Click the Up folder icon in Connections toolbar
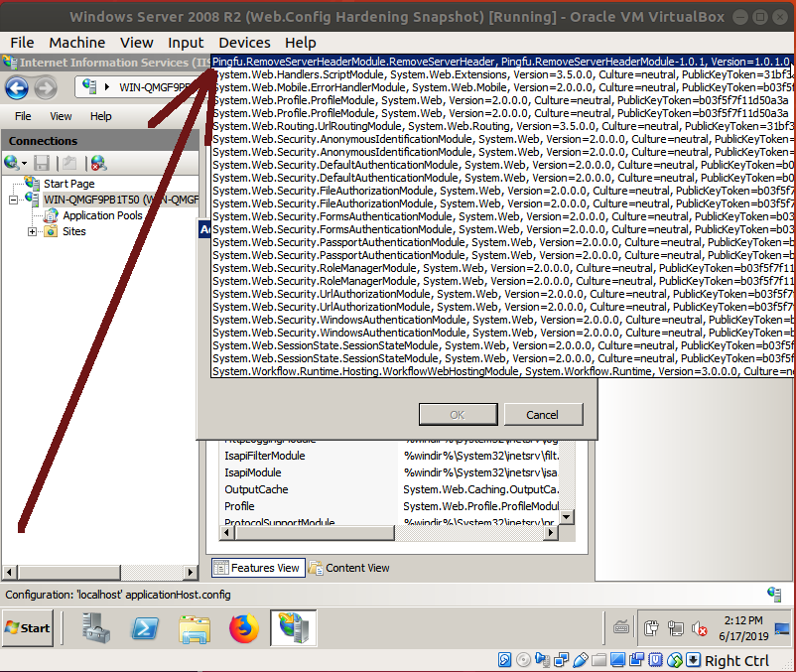The width and height of the screenshot is (796, 672). 69,163
